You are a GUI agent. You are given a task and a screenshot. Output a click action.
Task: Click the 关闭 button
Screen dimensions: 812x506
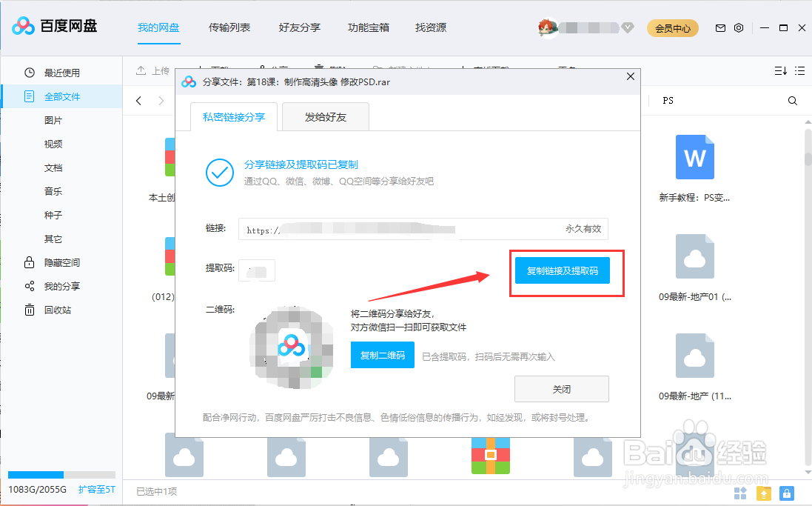click(561, 389)
